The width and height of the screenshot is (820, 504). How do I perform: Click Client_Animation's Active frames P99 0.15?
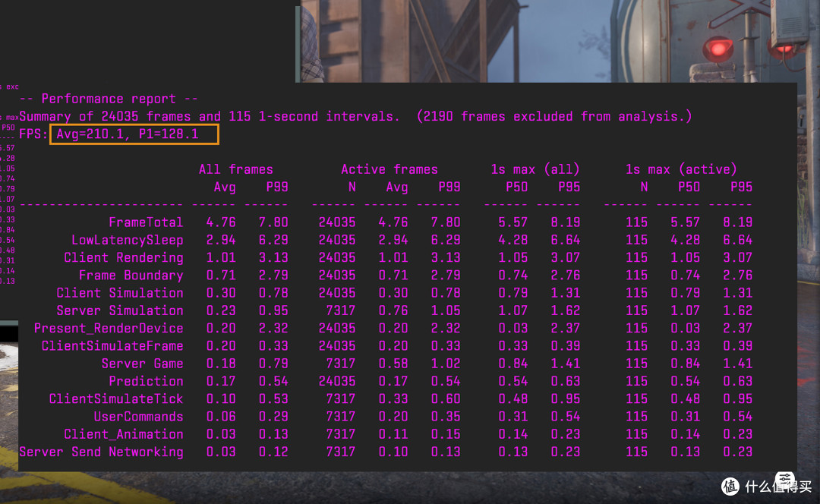[446, 434]
